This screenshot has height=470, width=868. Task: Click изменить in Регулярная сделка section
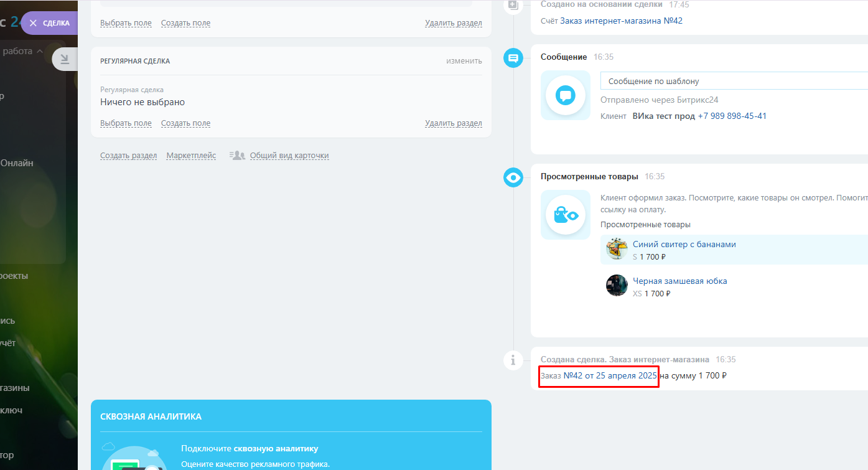[x=464, y=61]
